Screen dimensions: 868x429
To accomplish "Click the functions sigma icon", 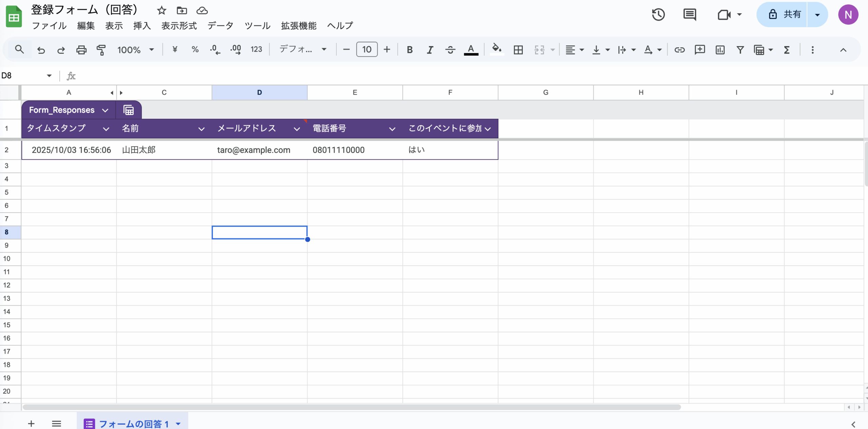I will pyautogui.click(x=787, y=50).
